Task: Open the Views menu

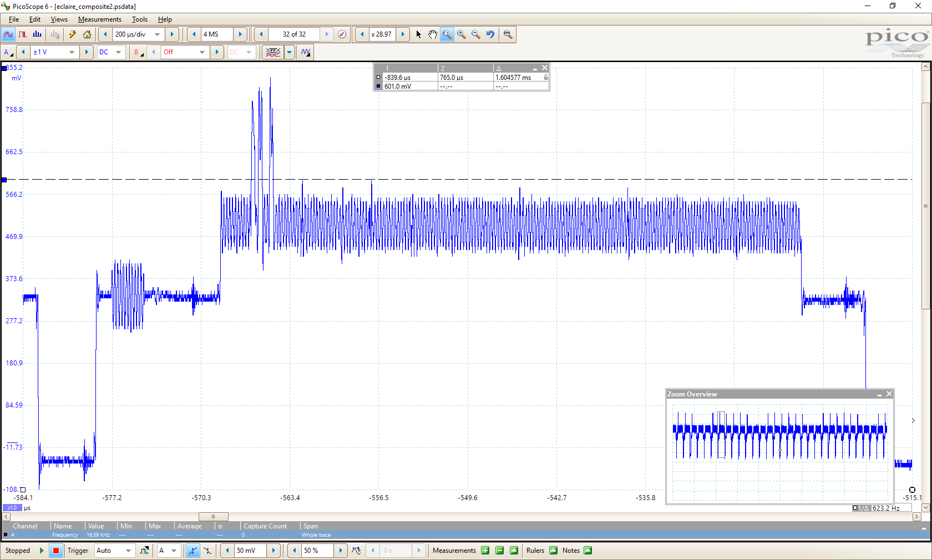Action: click(x=59, y=19)
